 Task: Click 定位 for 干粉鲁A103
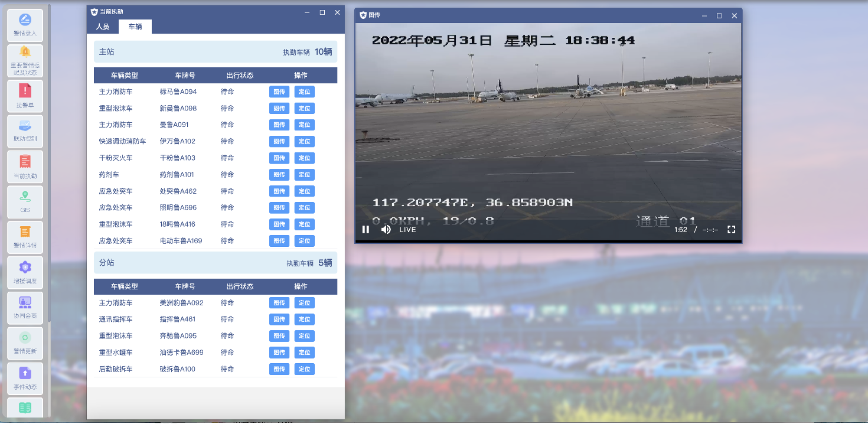305,158
